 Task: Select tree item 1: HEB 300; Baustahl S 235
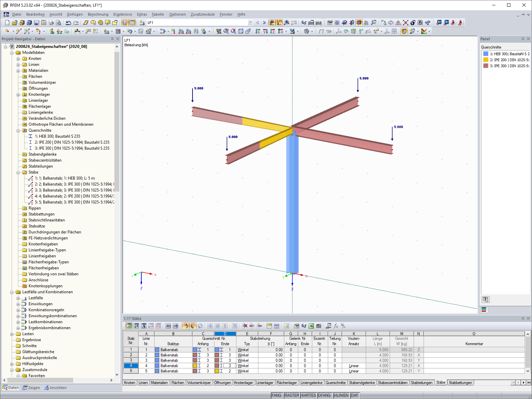[x=58, y=136]
